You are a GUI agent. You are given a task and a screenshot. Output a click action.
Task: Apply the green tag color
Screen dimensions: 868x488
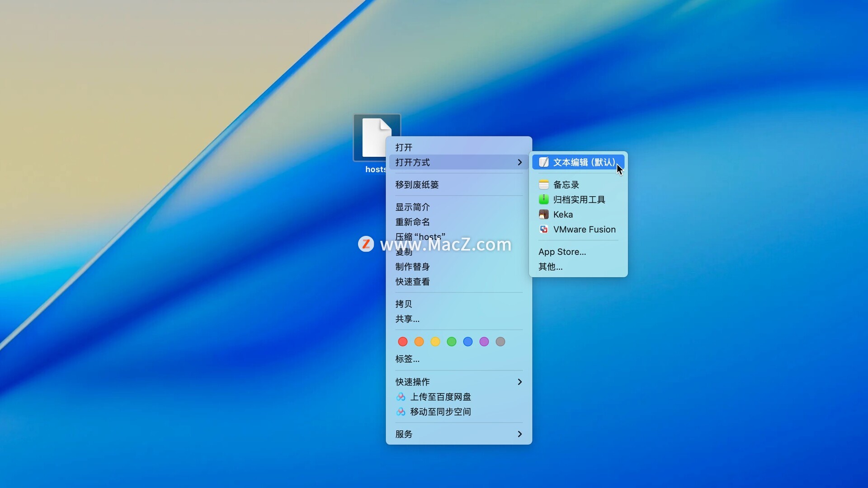tap(452, 342)
